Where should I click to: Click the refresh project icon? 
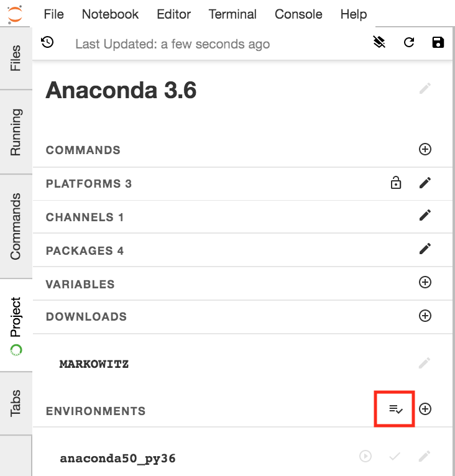coord(408,42)
